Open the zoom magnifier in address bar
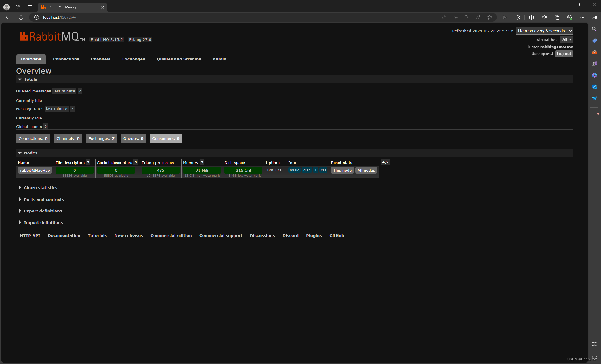The width and height of the screenshot is (601, 364). (x=467, y=17)
